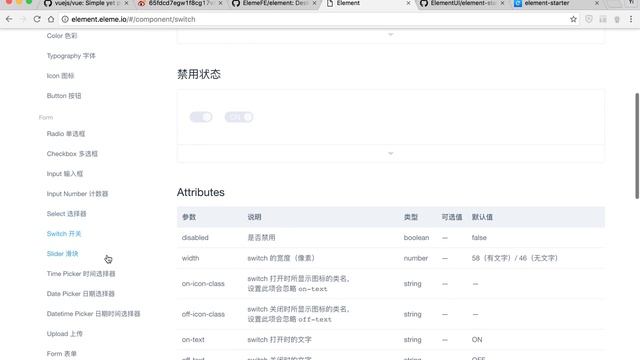The image size is (640, 360).
Task: Switch to the ElemeFE/element GitHub tab
Action: 273,3
